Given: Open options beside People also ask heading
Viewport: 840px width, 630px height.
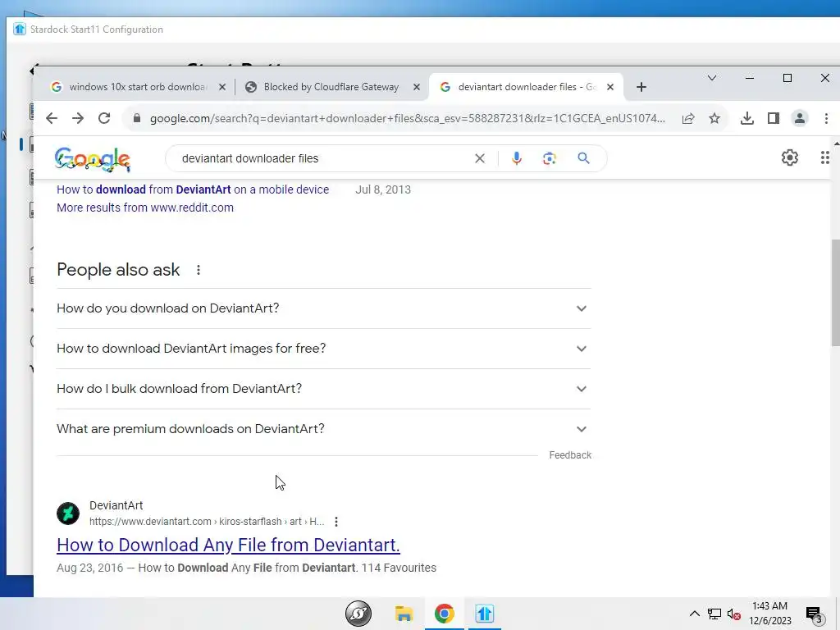Looking at the screenshot, I should [199, 270].
